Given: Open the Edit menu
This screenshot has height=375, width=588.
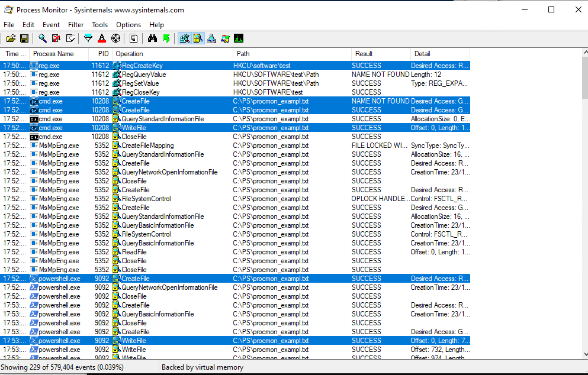Looking at the screenshot, I should tap(28, 25).
